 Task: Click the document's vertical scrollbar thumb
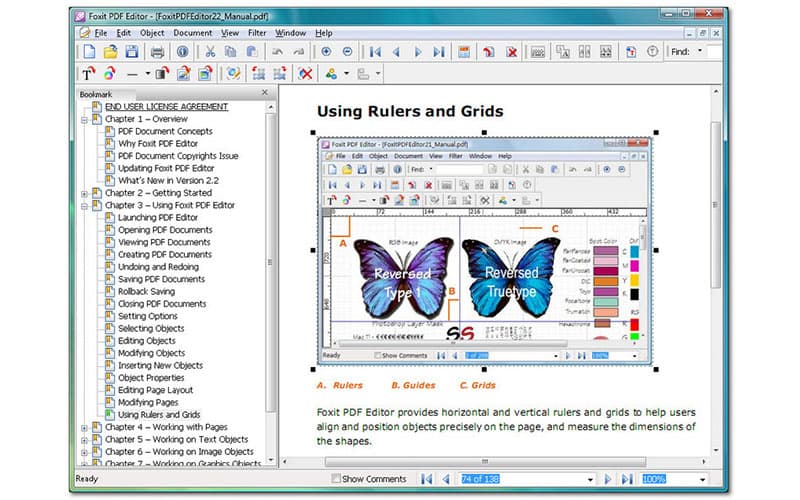(715, 206)
